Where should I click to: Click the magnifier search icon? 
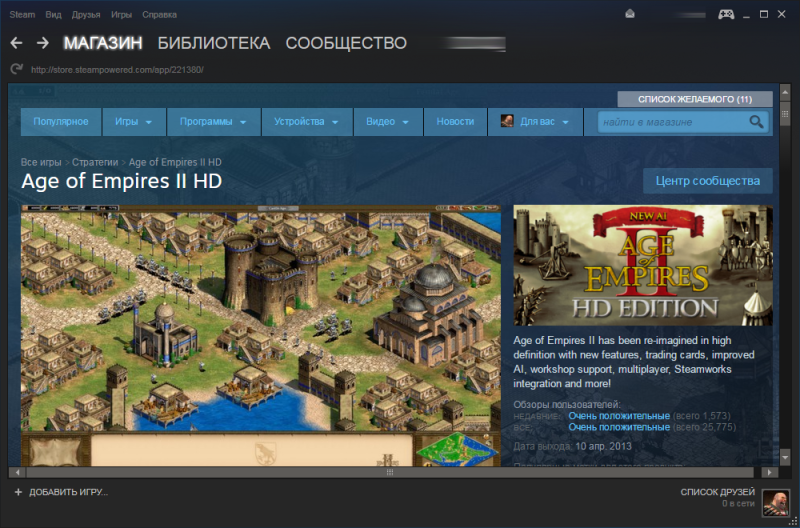756,122
